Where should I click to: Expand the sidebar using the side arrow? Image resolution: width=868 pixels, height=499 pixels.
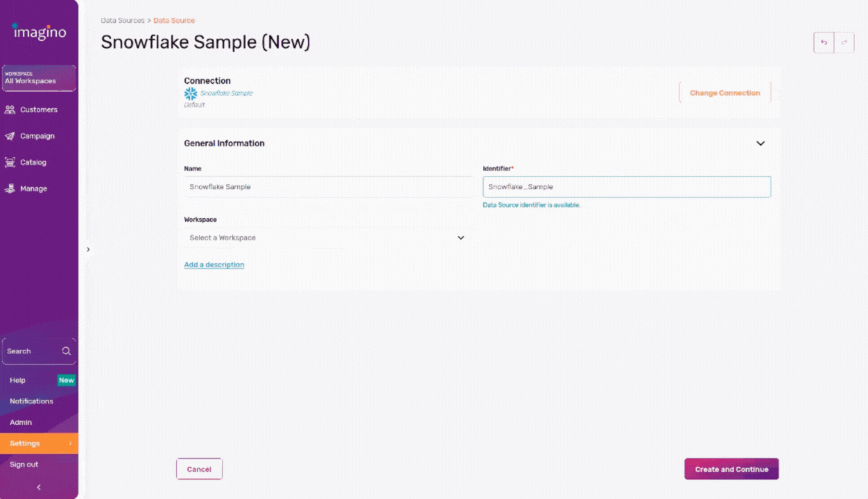[x=88, y=249]
